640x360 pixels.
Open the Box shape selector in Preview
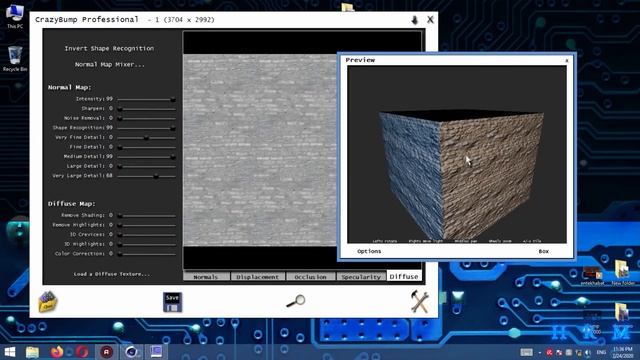coord(543,251)
